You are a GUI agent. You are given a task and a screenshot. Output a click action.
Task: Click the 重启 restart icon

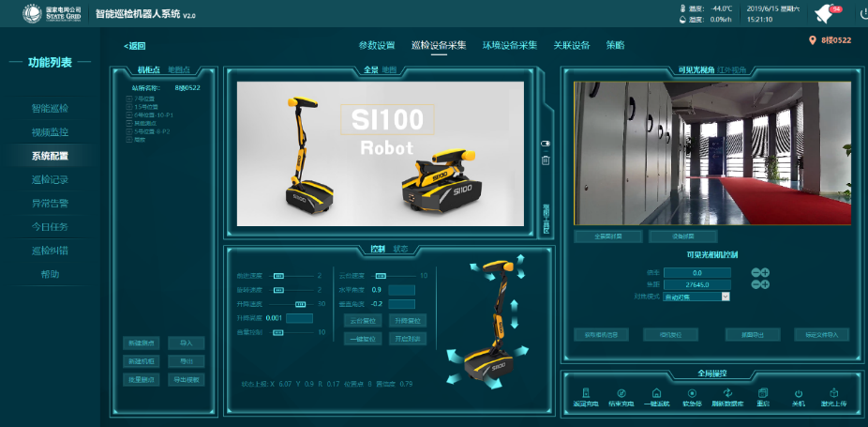click(x=762, y=392)
